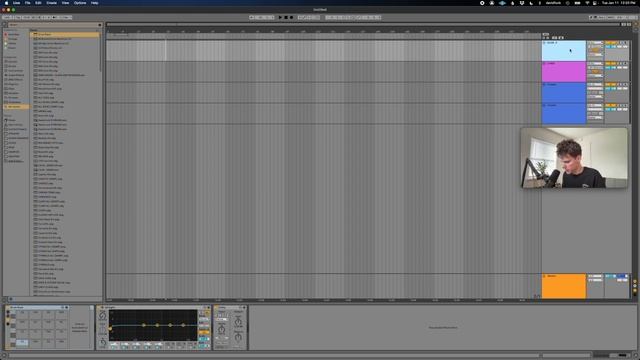This screenshot has height=360, width=640.
Task: Fold the first track using its triangle
Action: pyautogui.click(x=544, y=43)
